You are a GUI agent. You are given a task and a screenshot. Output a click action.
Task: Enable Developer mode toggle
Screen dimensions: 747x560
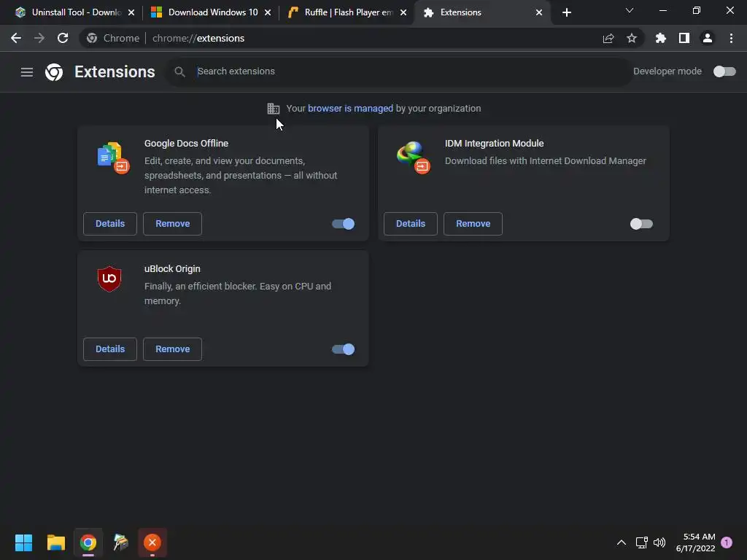pyautogui.click(x=724, y=71)
